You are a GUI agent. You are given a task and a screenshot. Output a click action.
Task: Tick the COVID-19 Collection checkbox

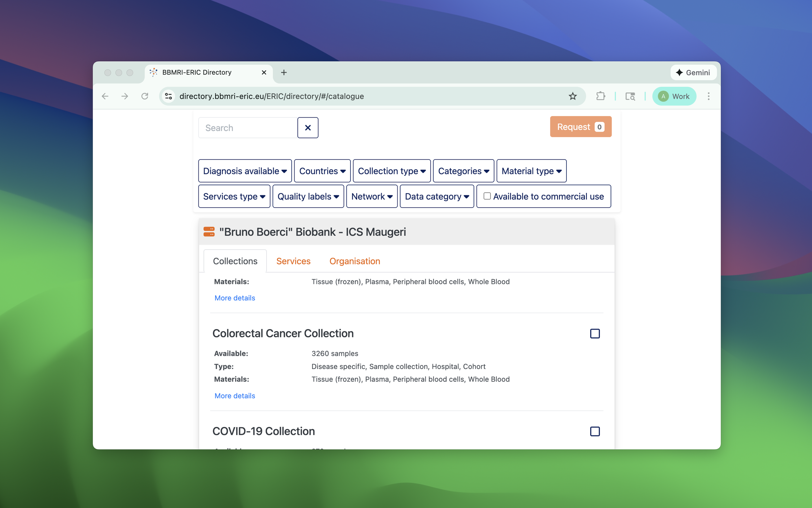(594, 431)
